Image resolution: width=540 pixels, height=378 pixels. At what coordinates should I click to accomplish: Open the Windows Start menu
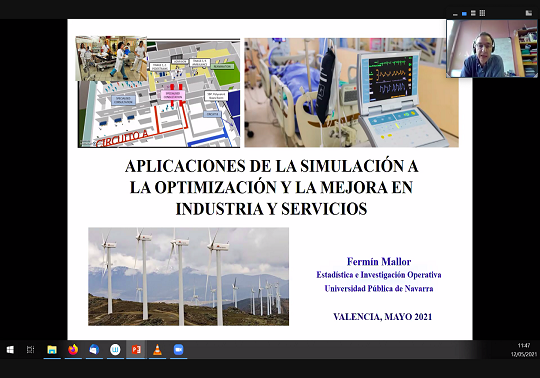[x=10, y=350]
